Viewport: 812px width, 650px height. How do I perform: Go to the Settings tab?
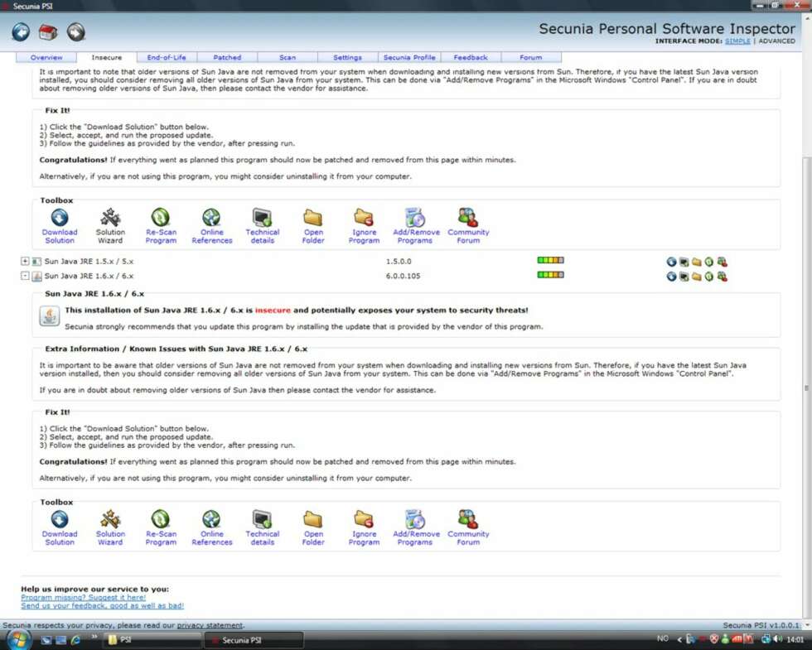(x=347, y=57)
